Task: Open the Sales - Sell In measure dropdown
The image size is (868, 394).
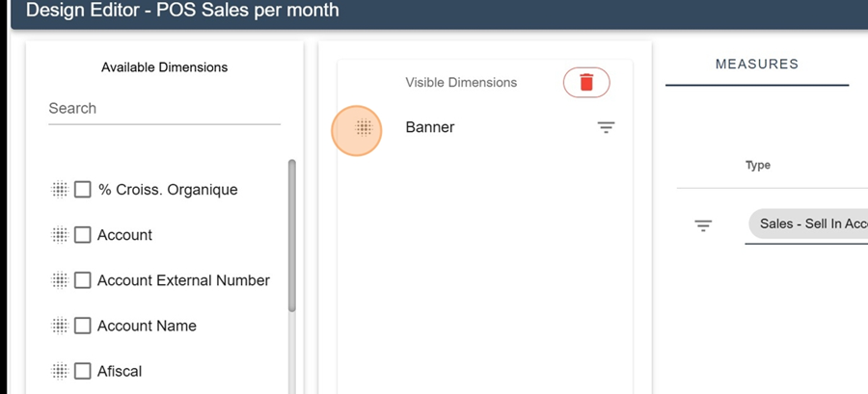Action: point(808,223)
